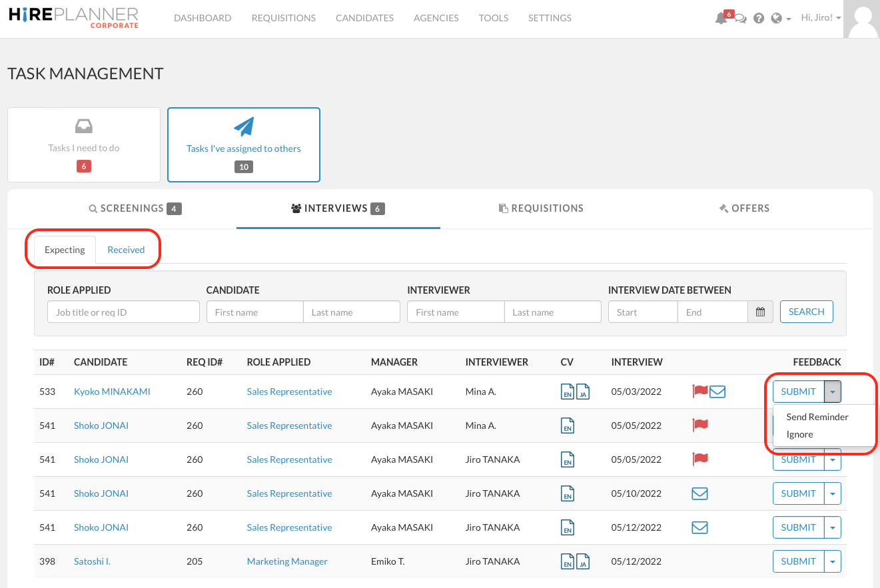Open the calendar picker for interview dates
Screen dimensions: 880x588
tap(760, 311)
